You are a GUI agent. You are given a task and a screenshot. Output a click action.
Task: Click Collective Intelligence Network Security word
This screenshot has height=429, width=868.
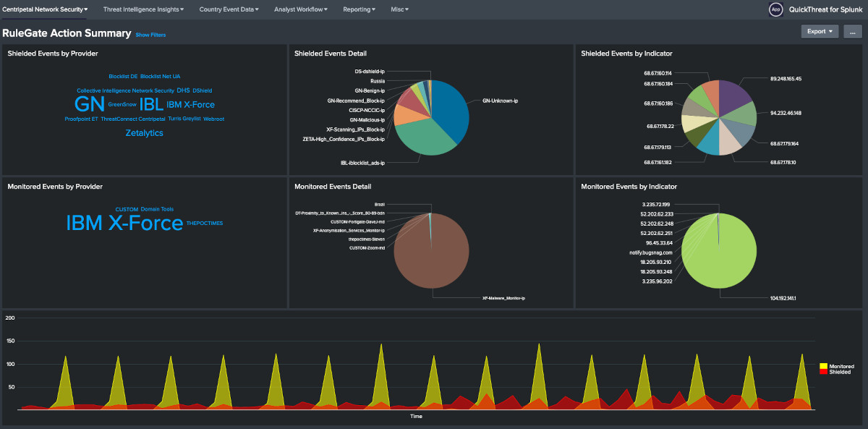(x=125, y=90)
